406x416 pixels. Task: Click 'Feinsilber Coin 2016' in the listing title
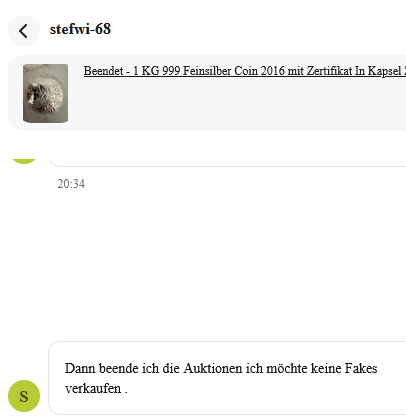(232, 71)
